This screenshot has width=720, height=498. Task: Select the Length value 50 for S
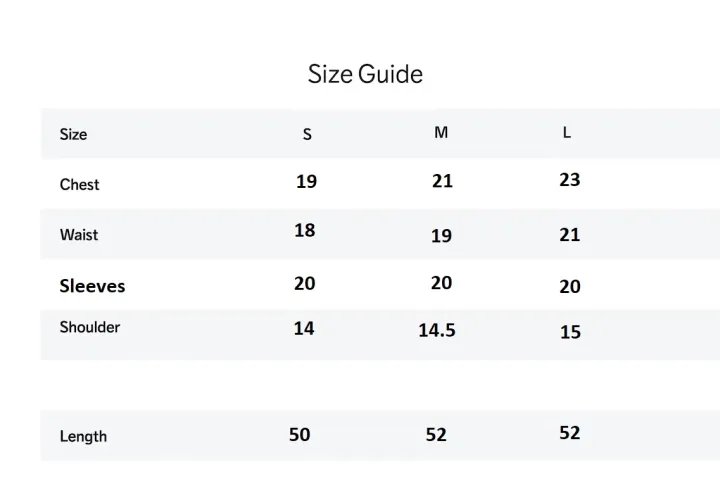tap(300, 434)
